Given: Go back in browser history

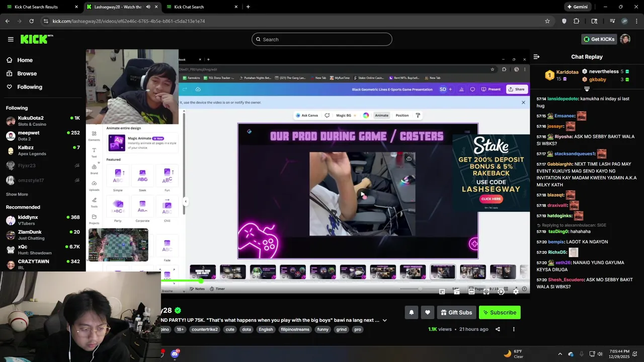Looking at the screenshot, I should (x=7, y=21).
